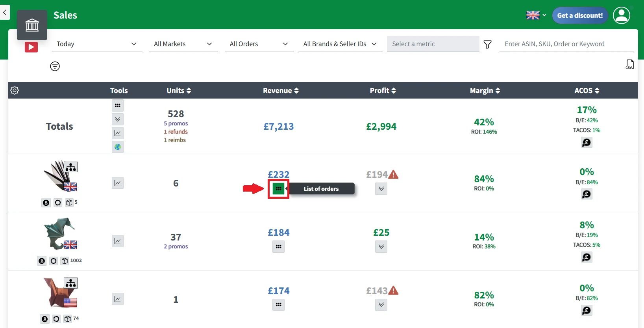Click the Get a discount! button
This screenshot has height=328, width=644.
click(580, 15)
